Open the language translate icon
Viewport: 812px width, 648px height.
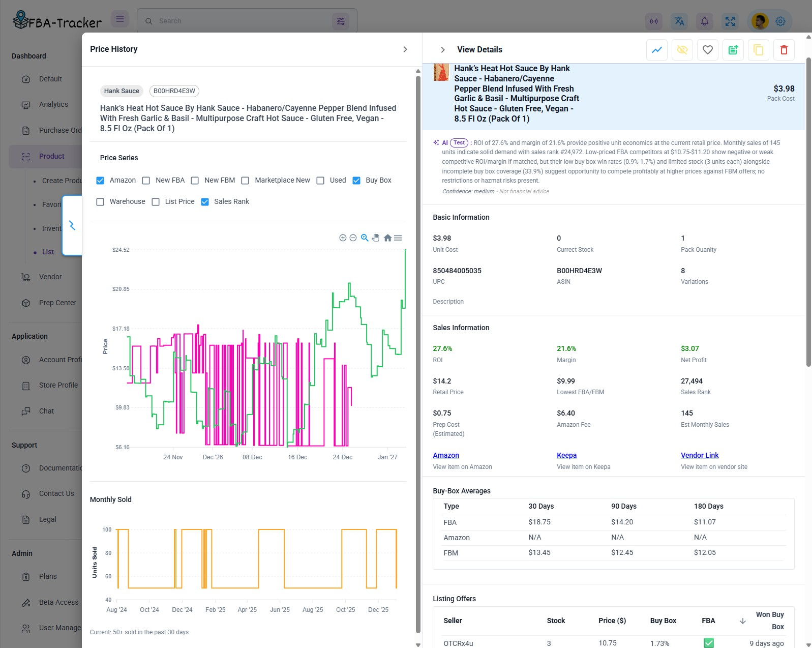tap(679, 21)
